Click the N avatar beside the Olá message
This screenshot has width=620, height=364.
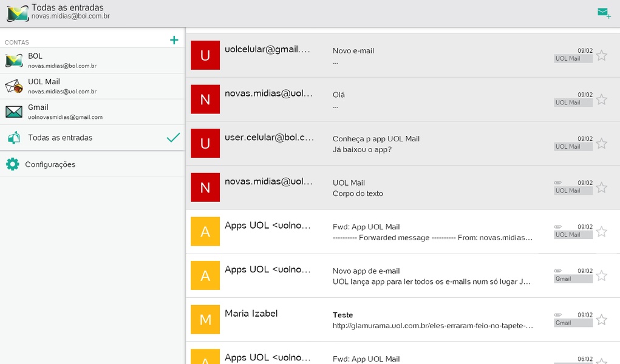click(x=205, y=99)
